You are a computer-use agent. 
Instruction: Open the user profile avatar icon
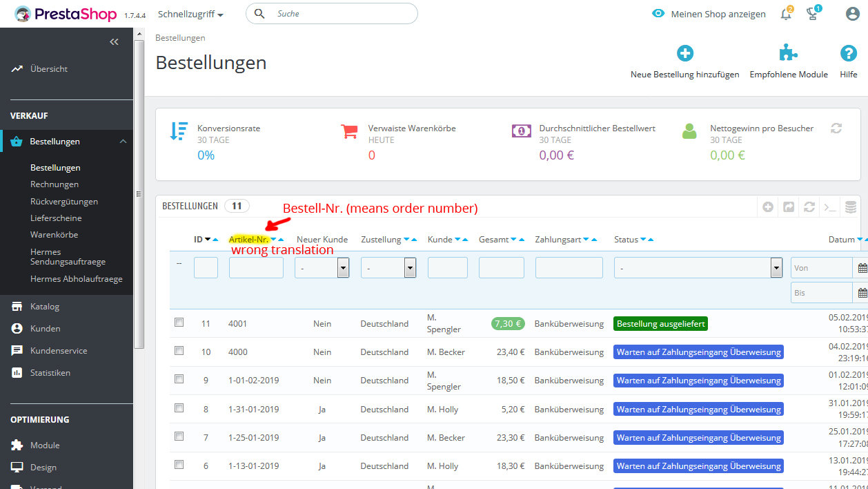[x=853, y=14]
